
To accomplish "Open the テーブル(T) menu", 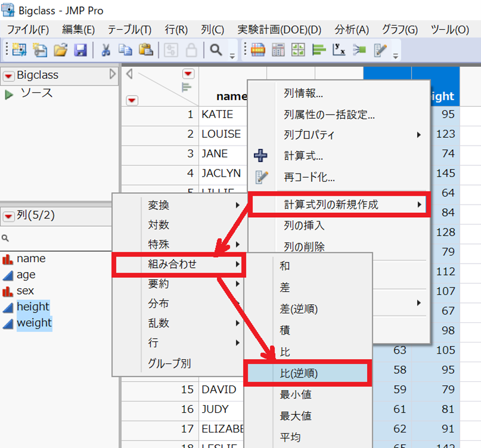I will click(129, 30).
